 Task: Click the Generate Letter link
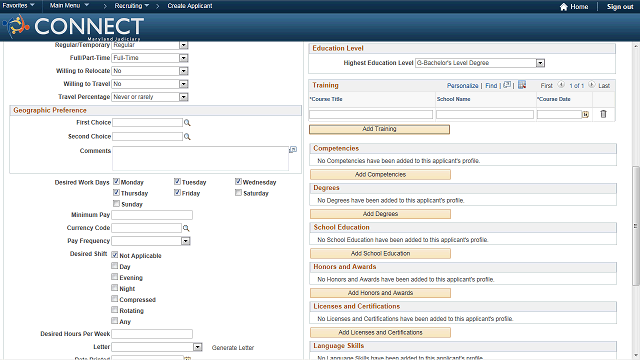point(233,348)
